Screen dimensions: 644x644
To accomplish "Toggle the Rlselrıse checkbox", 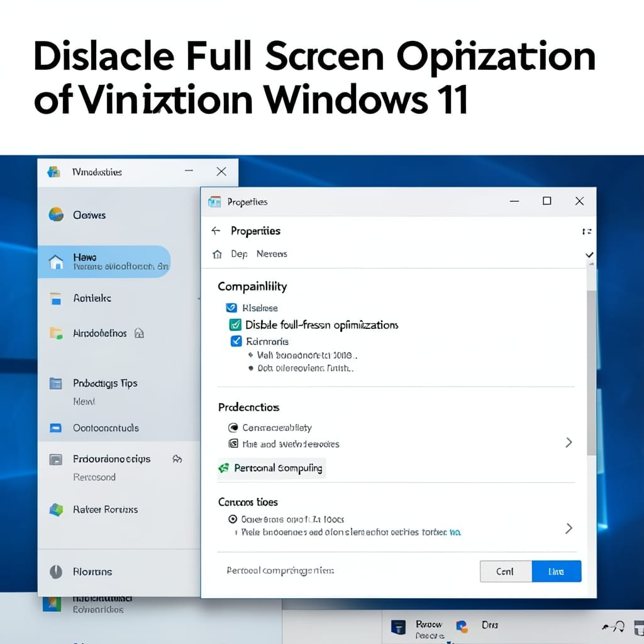I will pos(231,308).
